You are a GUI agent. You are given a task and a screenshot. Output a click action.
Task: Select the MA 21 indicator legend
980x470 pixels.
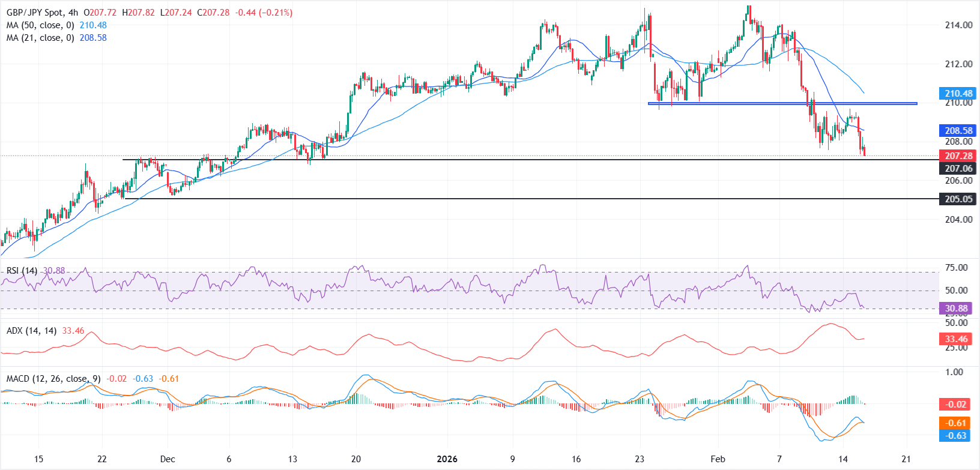pos(40,38)
